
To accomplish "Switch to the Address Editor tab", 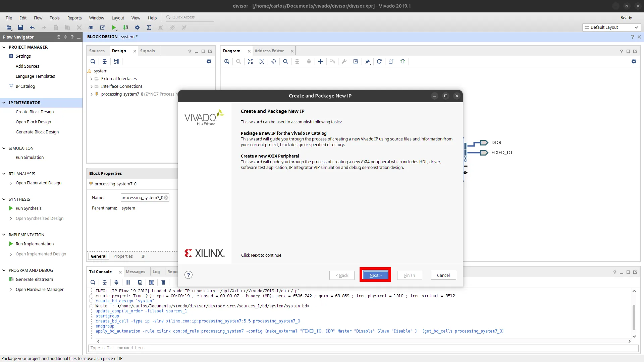I will (269, 51).
